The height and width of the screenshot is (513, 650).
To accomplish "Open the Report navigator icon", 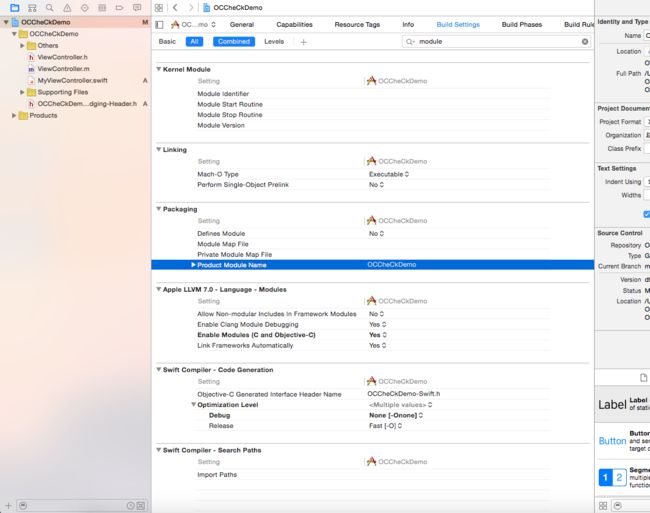I will [137, 8].
